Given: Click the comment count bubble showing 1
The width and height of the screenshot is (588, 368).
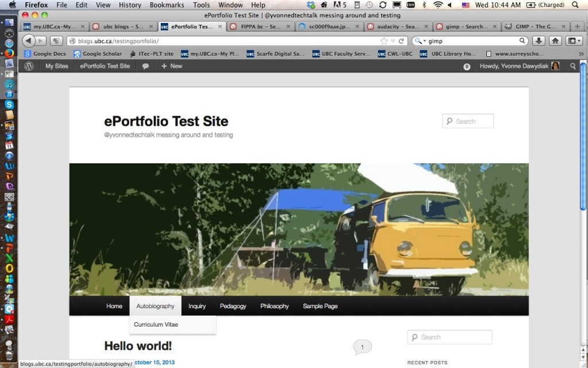Looking at the screenshot, I should pos(362,347).
